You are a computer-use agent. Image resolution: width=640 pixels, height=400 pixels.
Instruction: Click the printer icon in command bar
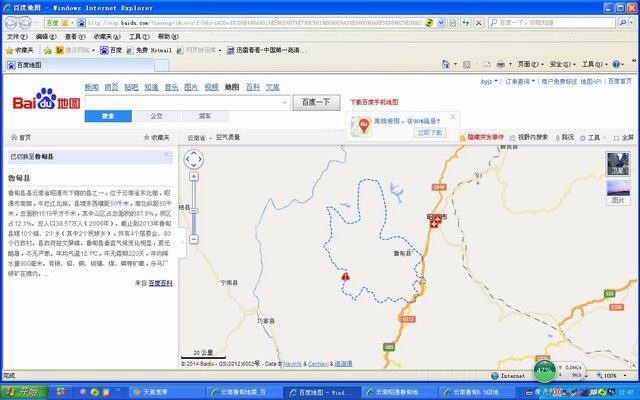click(500, 64)
